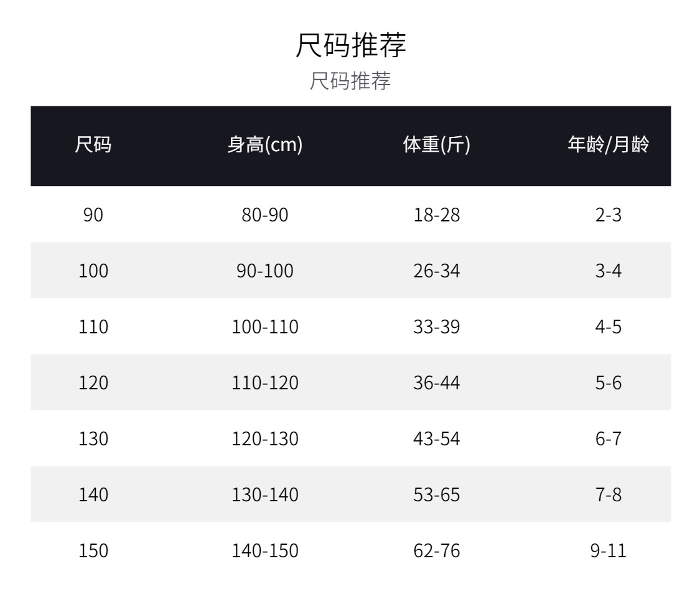Click the 年龄/月龄 column header
This screenshot has height=607, width=700.
[x=608, y=145]
